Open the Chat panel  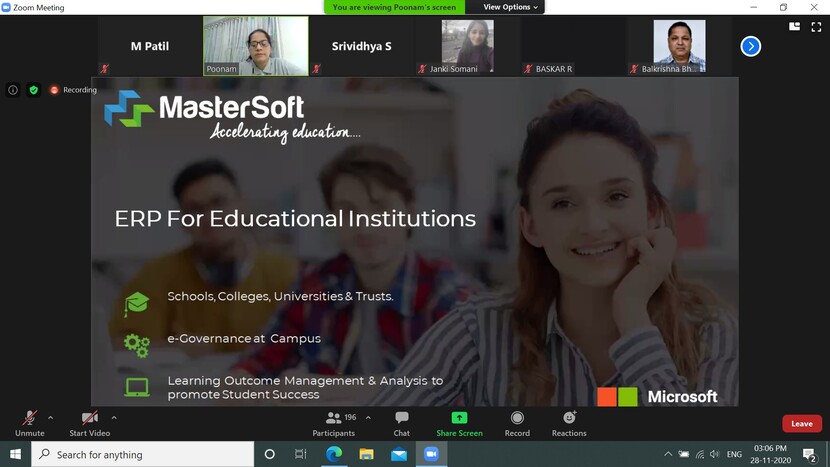pyautogui.click(x=401, y=423)
